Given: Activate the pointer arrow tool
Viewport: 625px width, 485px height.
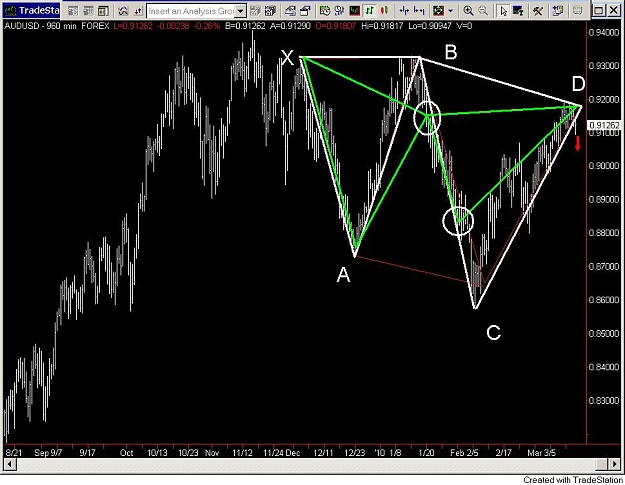Looking at the screenshot, I should pyautogui.click(x=503, y=11).
